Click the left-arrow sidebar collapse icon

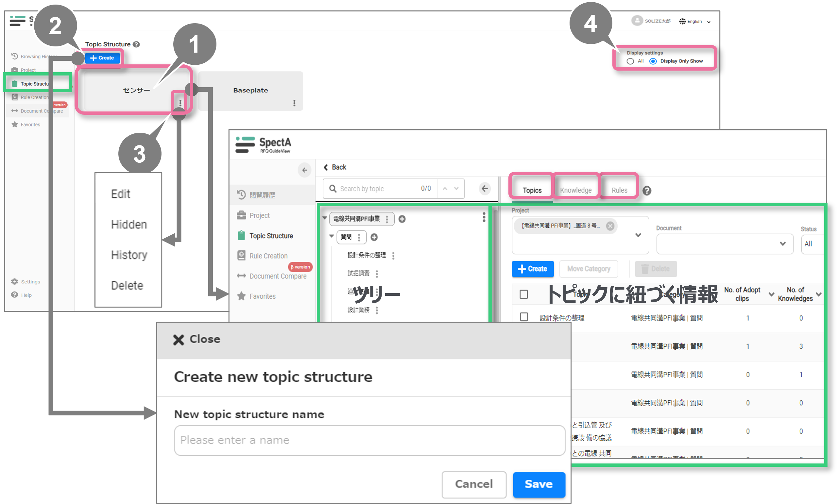pos(304,170)
